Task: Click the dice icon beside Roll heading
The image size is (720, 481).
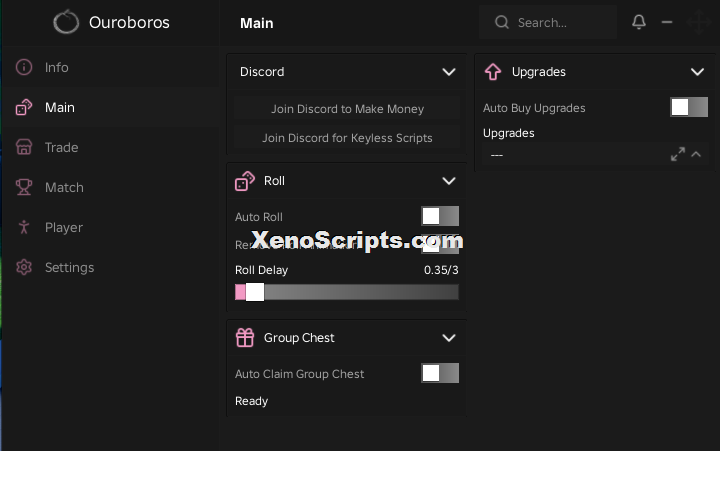Action: [245, 181]
